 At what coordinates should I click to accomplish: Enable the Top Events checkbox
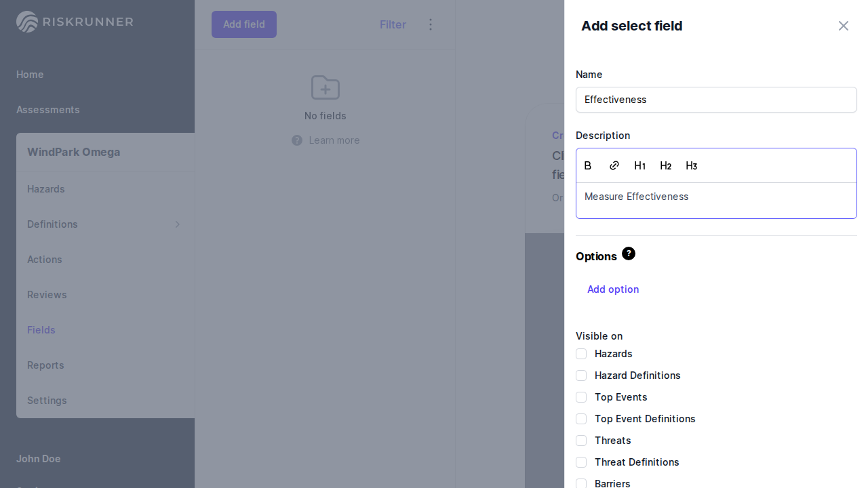click(x=581, y=397)
